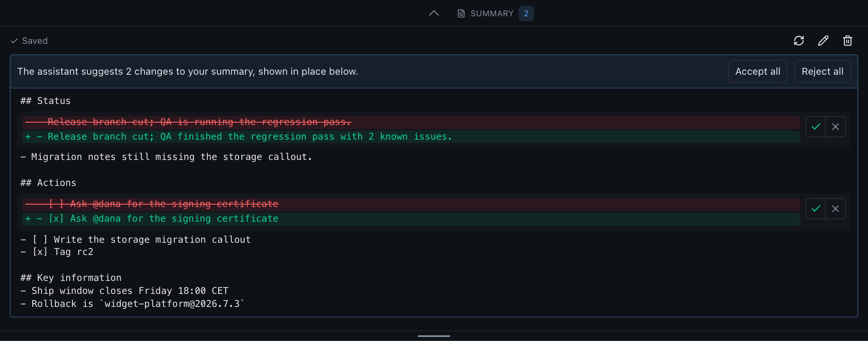Edit the summary with the pencil icon
The height and width of the screenshot is (341, 868).
coord(823,41)
